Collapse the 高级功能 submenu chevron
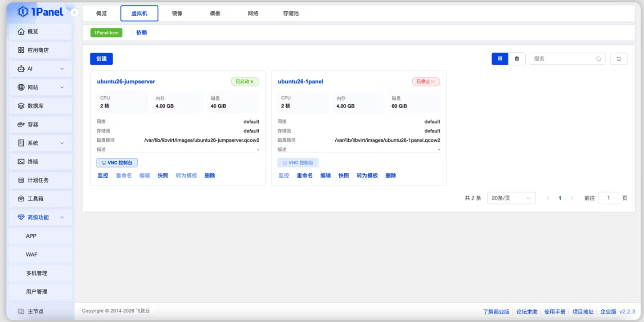The height and width of the screenshot is (322, 644). click(62, 217)
